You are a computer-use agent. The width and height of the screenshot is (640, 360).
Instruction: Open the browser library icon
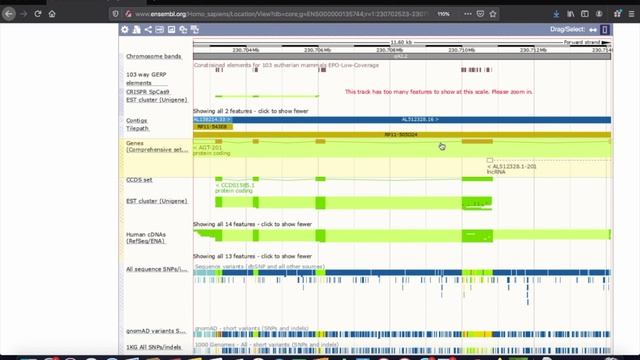tap(571, 14)
